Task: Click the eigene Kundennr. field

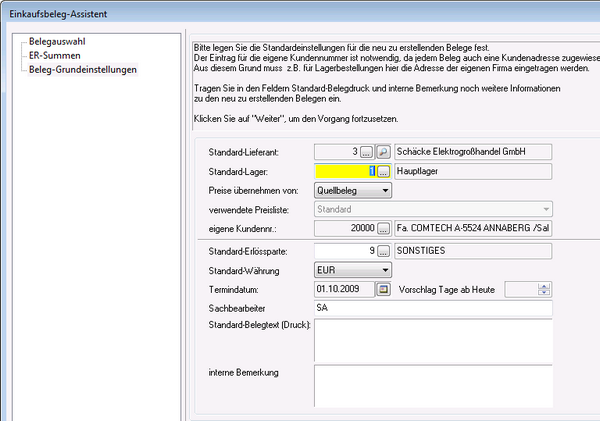Action: (x=344, y=229)
